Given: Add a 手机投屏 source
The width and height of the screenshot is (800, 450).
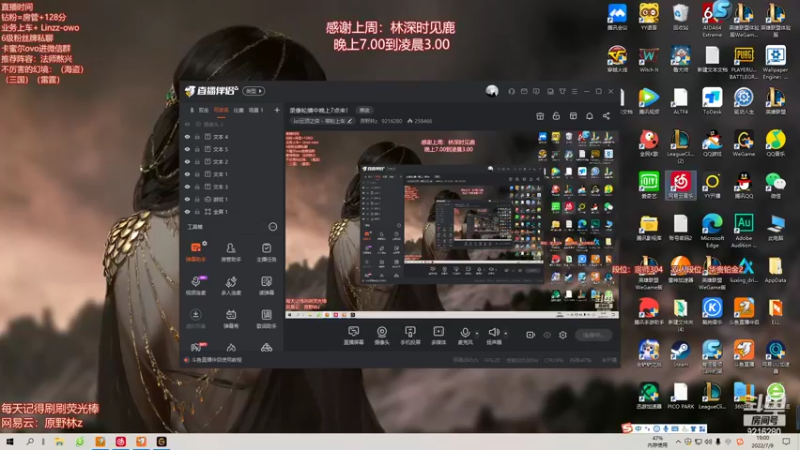Looking at the screenshot, I should coord(410,335).
